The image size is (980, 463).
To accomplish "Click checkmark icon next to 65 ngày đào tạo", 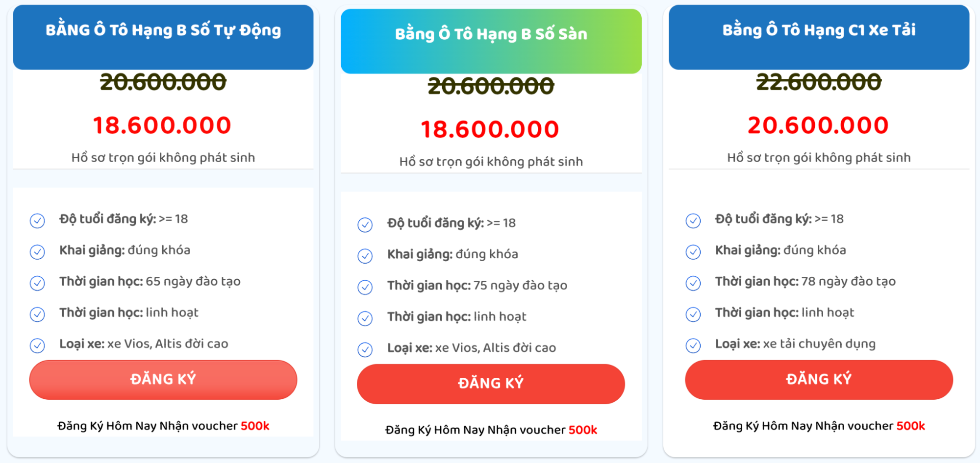I will pos(37,283).
